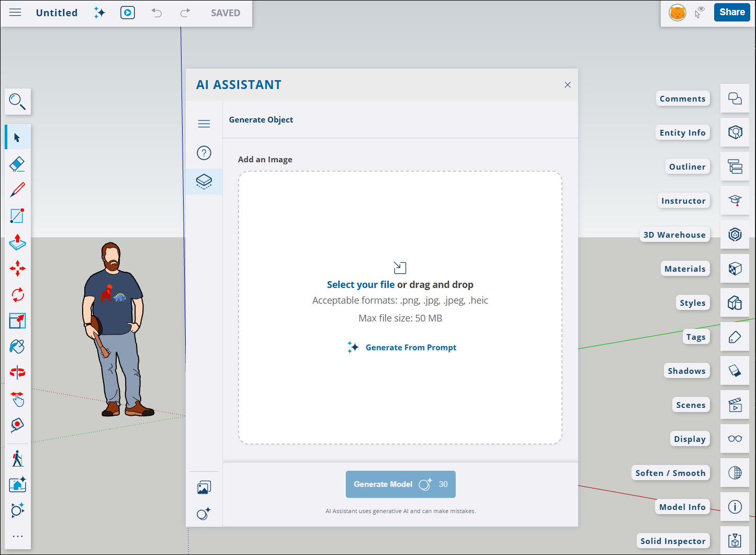
Task: Switch to the Rotate tool
Action: pyautogui.click(x=17, y=295)
